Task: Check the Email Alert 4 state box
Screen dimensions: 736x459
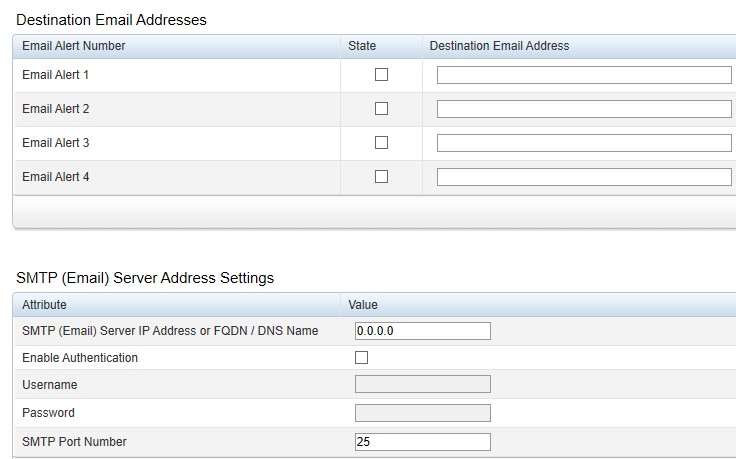Action: click(381, 176)
